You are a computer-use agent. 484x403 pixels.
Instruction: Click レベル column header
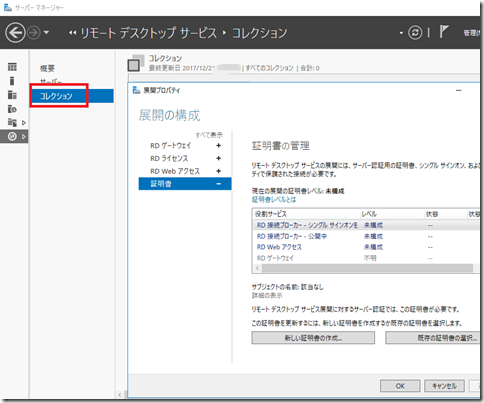point(369,214)
